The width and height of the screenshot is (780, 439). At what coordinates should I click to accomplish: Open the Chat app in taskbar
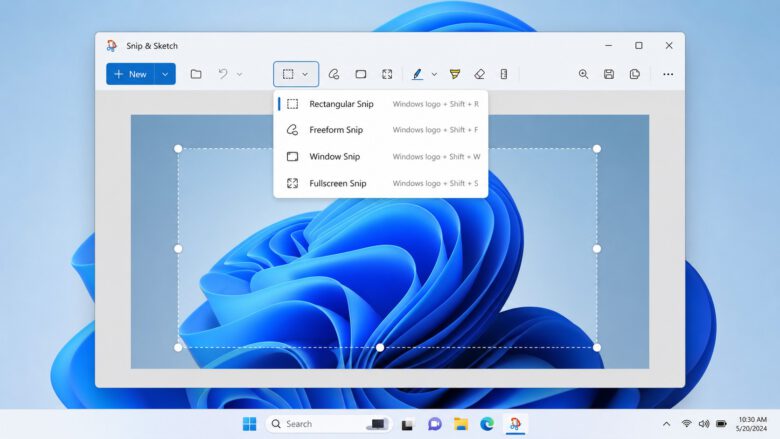(x=434, y=424)
